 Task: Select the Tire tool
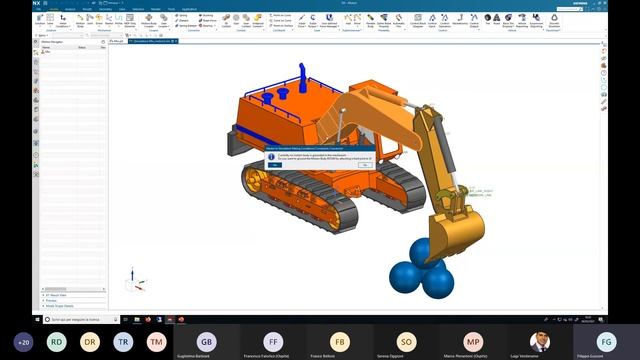(x=488, y=19)
